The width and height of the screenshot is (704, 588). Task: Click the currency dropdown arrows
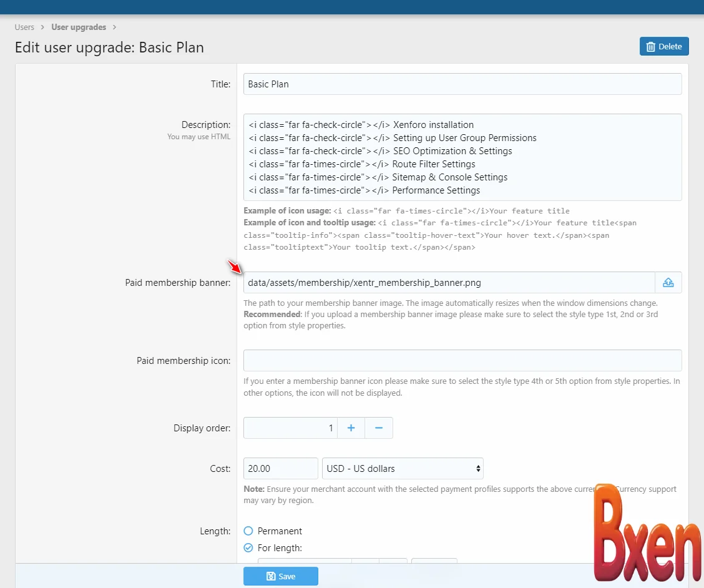click(x=478, y=468)
